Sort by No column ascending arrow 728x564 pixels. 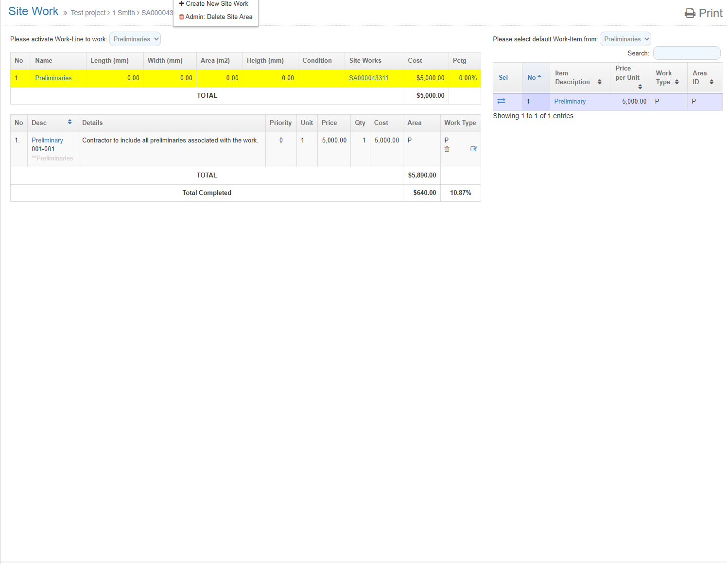point(539,77)
